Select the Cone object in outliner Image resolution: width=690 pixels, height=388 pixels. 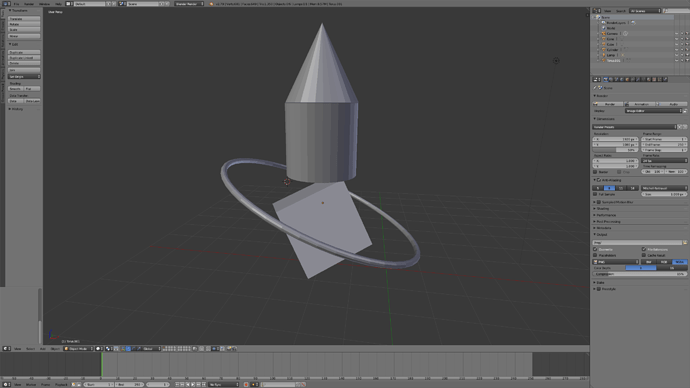coord(610,39)
